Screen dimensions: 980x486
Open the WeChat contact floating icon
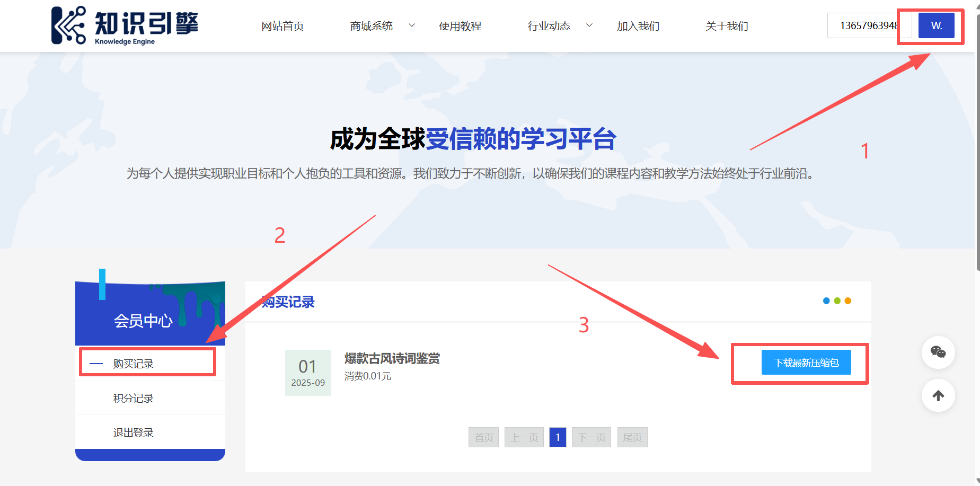pyautogui.click(x=938, y=352)
